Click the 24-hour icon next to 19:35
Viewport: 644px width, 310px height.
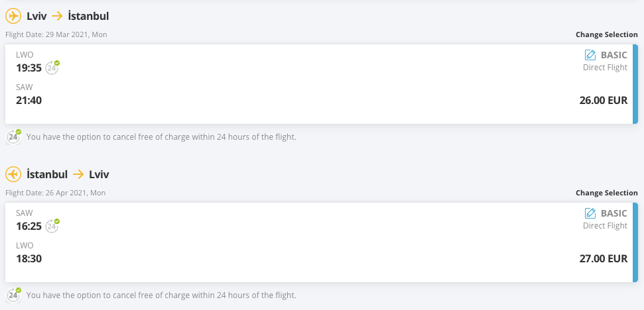pos(52,68)
